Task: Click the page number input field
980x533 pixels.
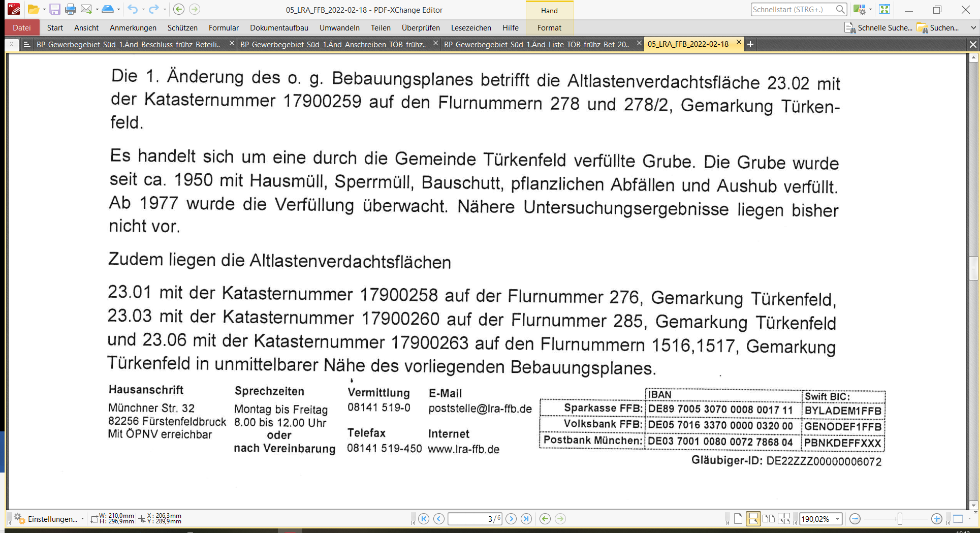Action: [475, 519]
